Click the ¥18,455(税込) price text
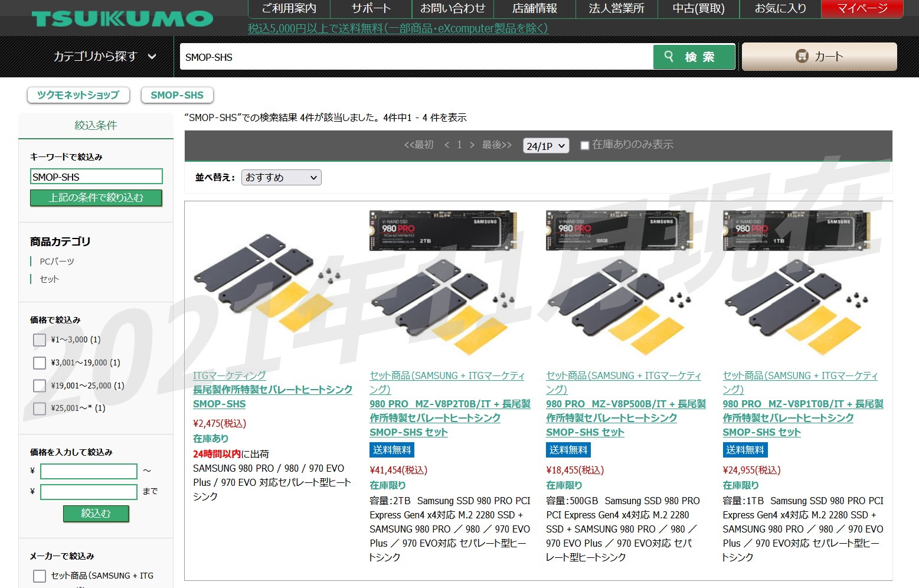 (x=575, y=470)
